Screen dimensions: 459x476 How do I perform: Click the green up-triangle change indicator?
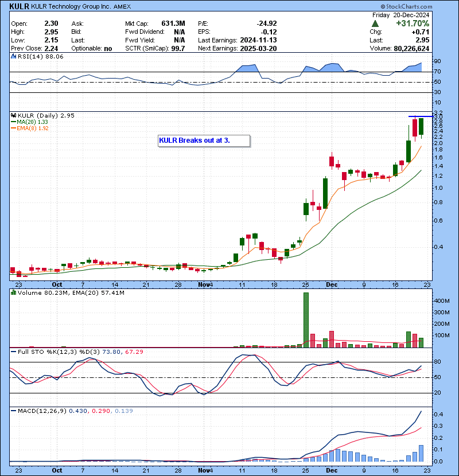375,24
